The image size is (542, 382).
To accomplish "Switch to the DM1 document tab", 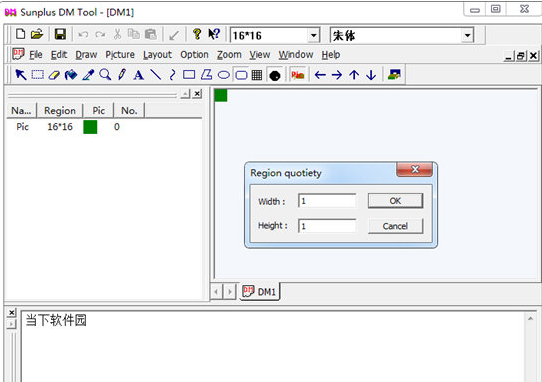I will pyautogui.click(x=260, y=291).
